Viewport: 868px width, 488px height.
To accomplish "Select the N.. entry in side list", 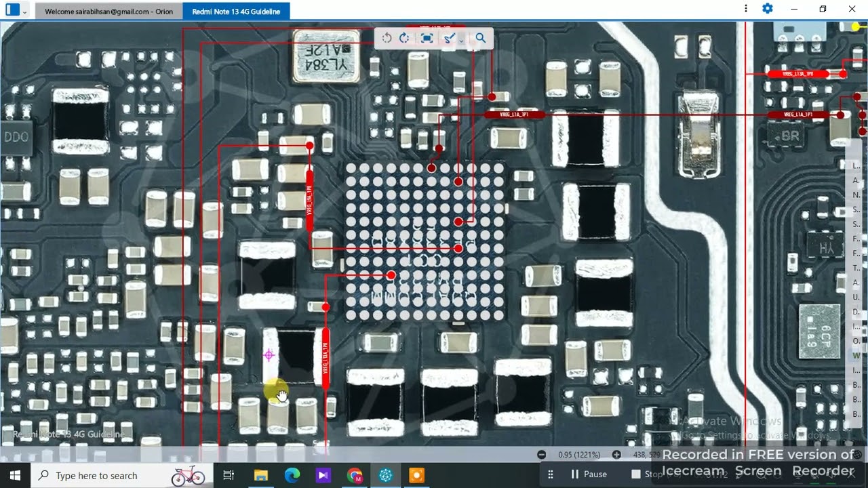I will (x=856, y=195).
